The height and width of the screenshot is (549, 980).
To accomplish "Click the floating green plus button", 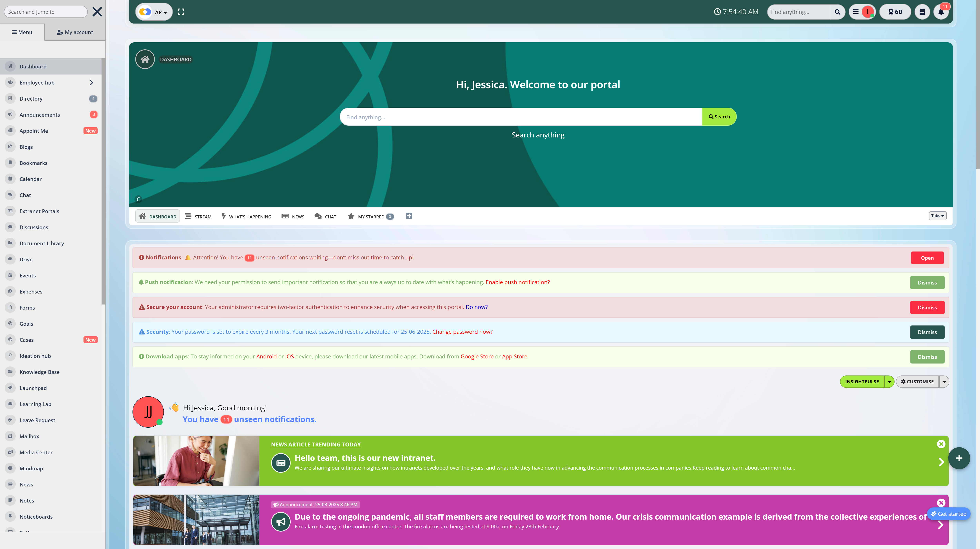I will coord(959,458).
